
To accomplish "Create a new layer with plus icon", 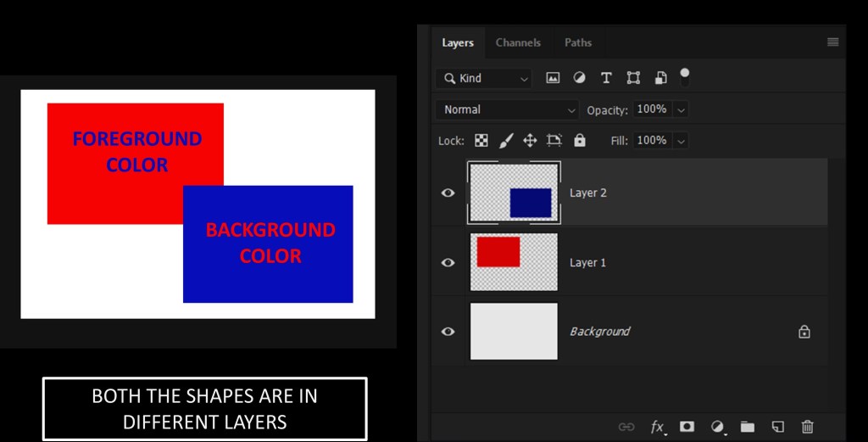I will [x=777, y=427].
